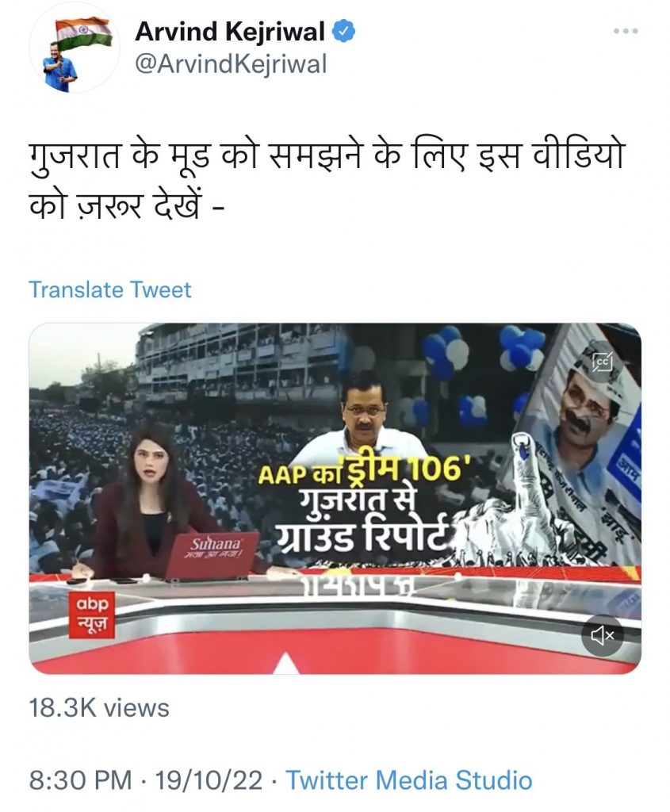Click the Translate Tweet link
The width and height of the screenshot is (670, 812).
(x=109, y=289)
